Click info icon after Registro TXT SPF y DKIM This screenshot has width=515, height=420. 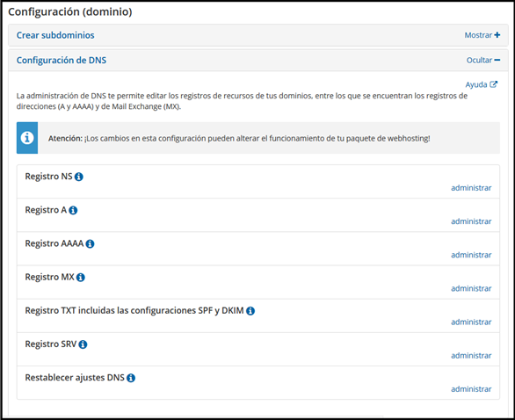[x=250, y=311]
